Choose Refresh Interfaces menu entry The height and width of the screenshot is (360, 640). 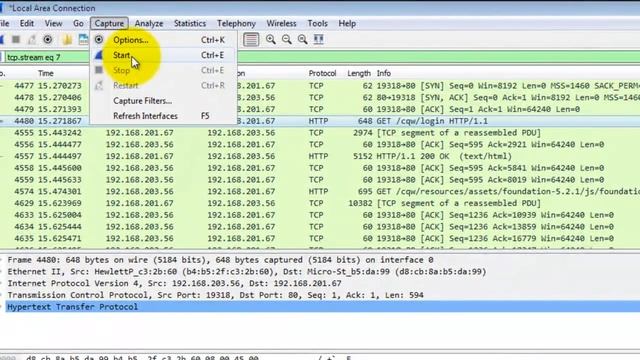click(163, 116)
